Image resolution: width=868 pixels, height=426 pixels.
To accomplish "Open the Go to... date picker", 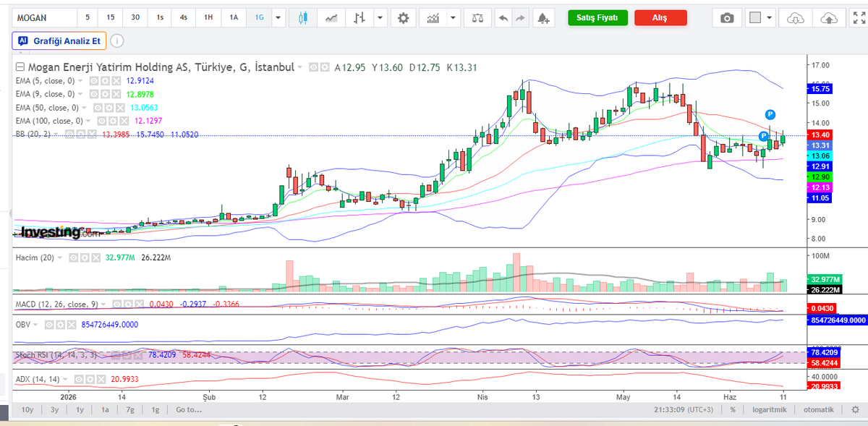I will [x=189, y=409].
